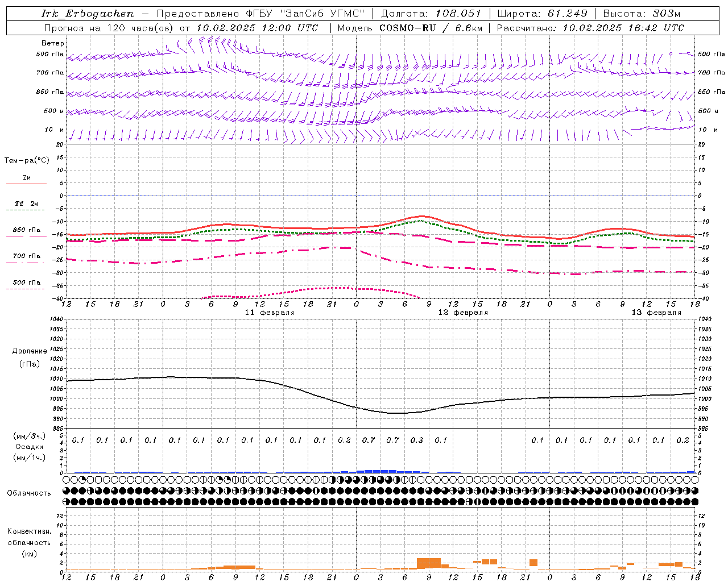Click the left "500 м" wind level label
The width and height of the screenshot is (728, 582).
[x=54, y=111]
